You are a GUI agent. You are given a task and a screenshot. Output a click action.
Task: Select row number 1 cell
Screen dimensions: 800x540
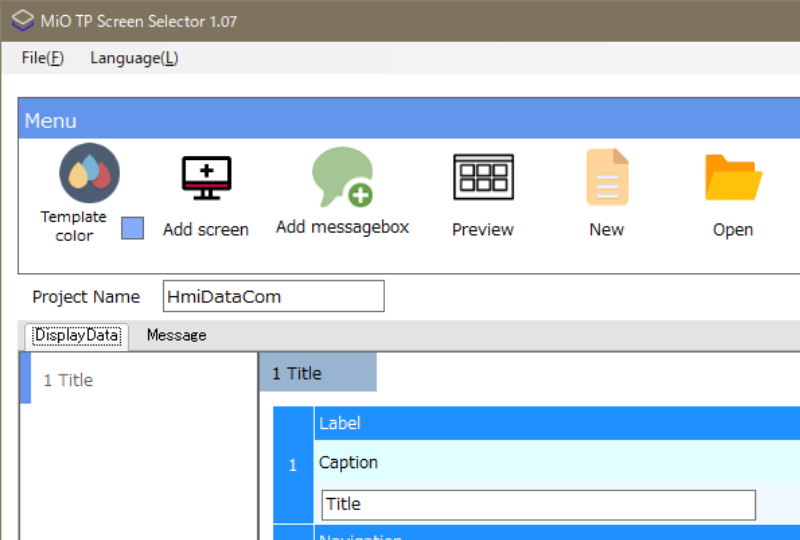point(293,465)
